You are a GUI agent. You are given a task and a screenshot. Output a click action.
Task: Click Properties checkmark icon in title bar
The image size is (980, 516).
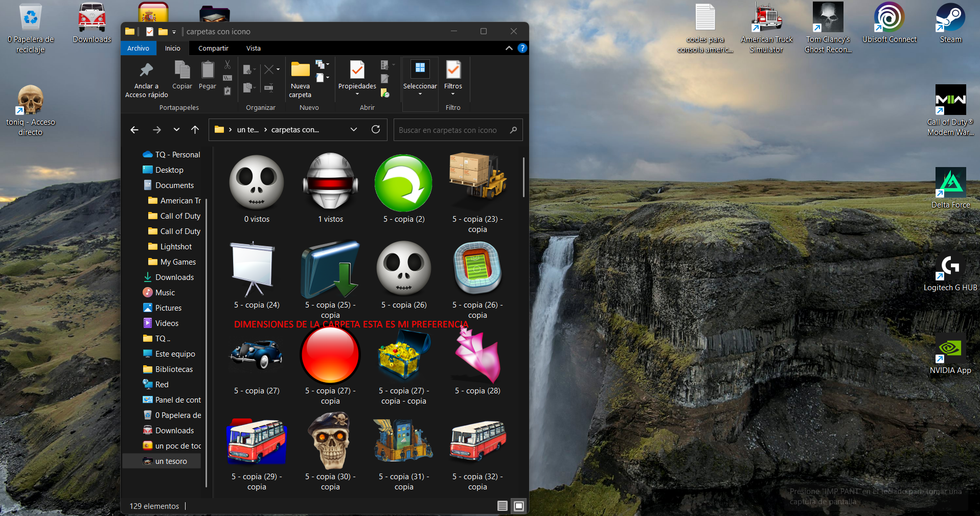pyautogui.click(x=149, y=32)
